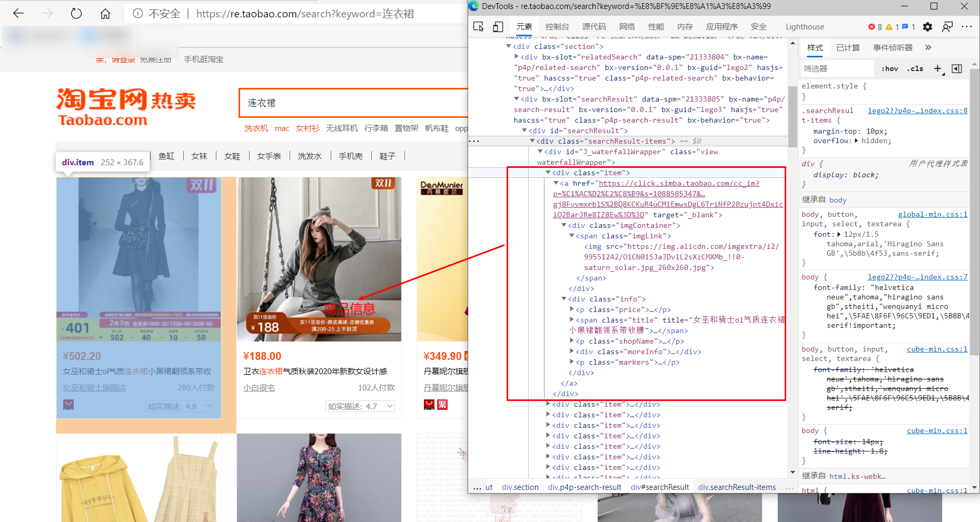Reload the Taobao page

coord(76,14)
